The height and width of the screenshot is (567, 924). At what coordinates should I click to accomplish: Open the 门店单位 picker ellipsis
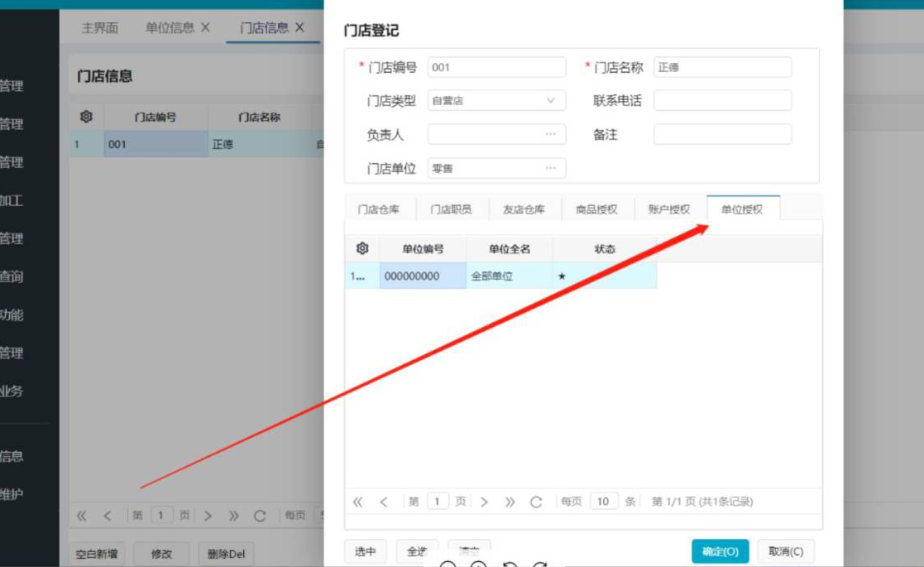(x=551, y=168)
